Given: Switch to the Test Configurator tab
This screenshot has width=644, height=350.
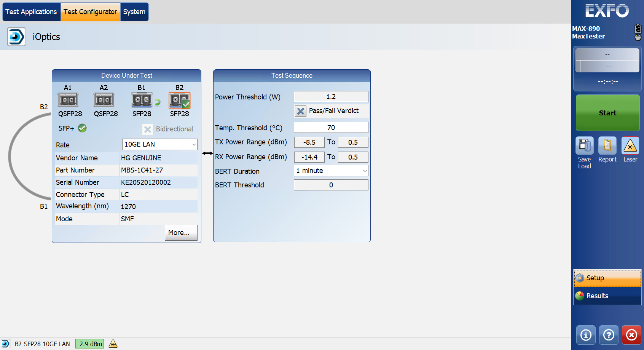Looking at the screenshot, I should point(91,12).
